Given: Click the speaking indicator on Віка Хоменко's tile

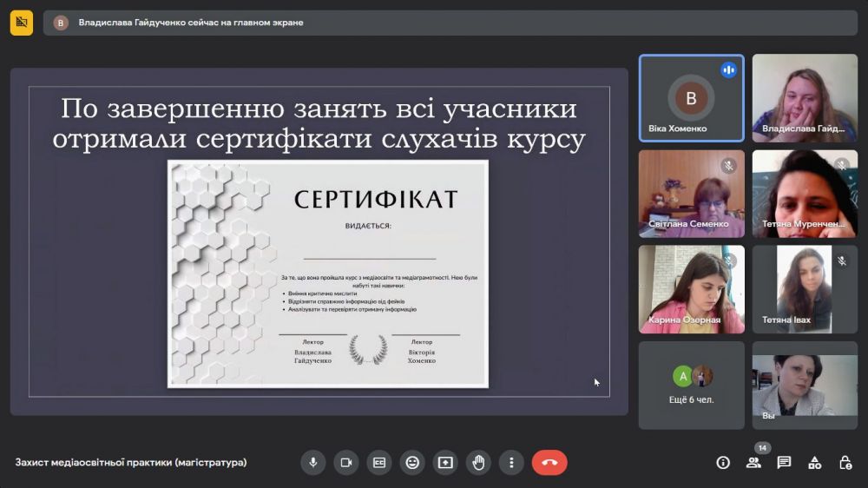Looking at the screenshot, I should point(728,70).
